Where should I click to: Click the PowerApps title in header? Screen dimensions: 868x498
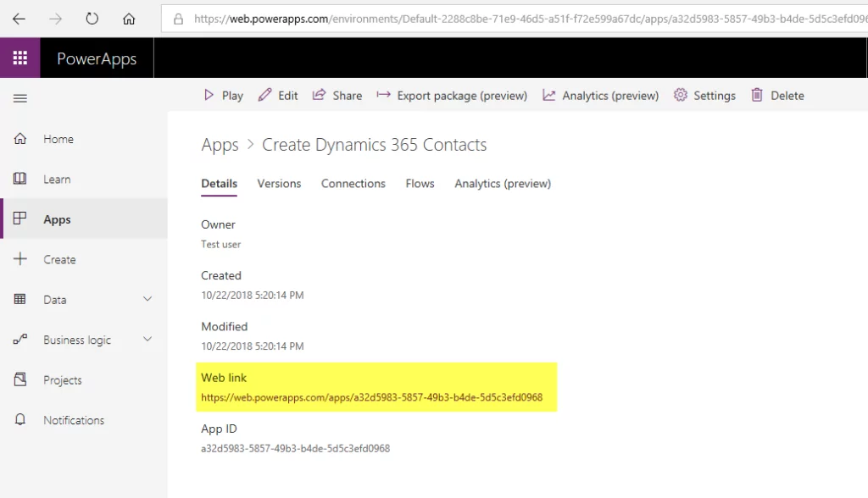(97, 58)
